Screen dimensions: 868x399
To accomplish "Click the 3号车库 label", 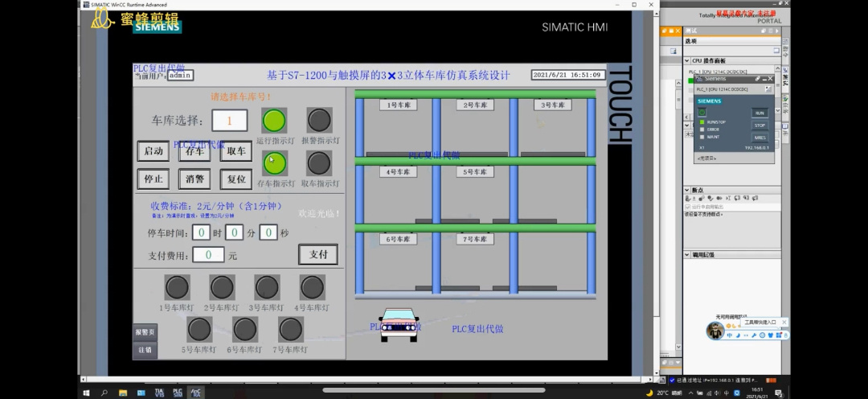I will (552, 105).
